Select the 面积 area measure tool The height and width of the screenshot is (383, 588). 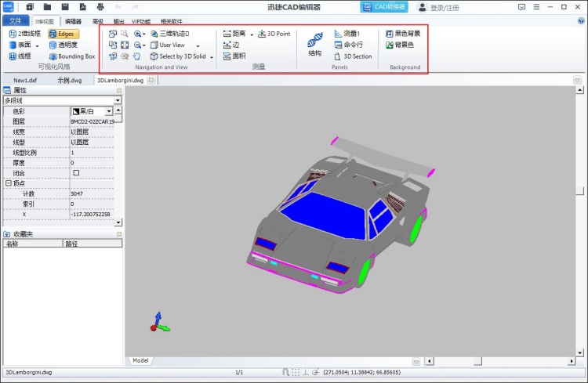[x=234, y=56]
